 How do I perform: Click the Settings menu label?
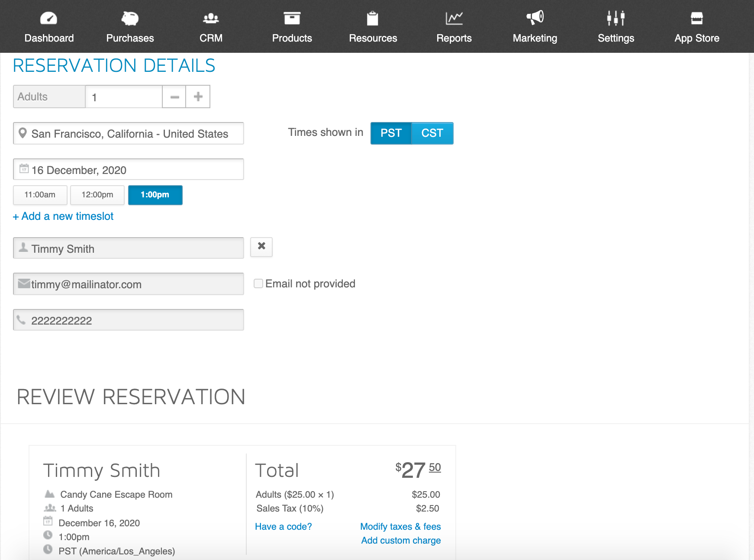tap(616, 38)
